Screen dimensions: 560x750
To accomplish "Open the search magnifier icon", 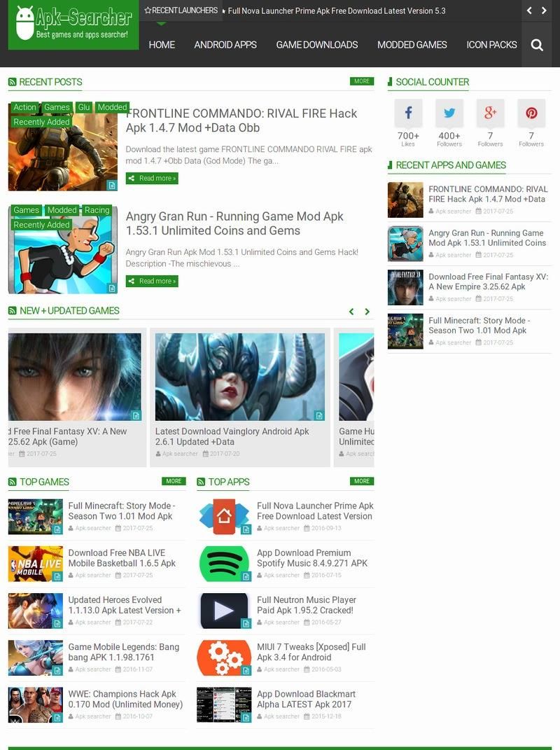I will point(537,45).
